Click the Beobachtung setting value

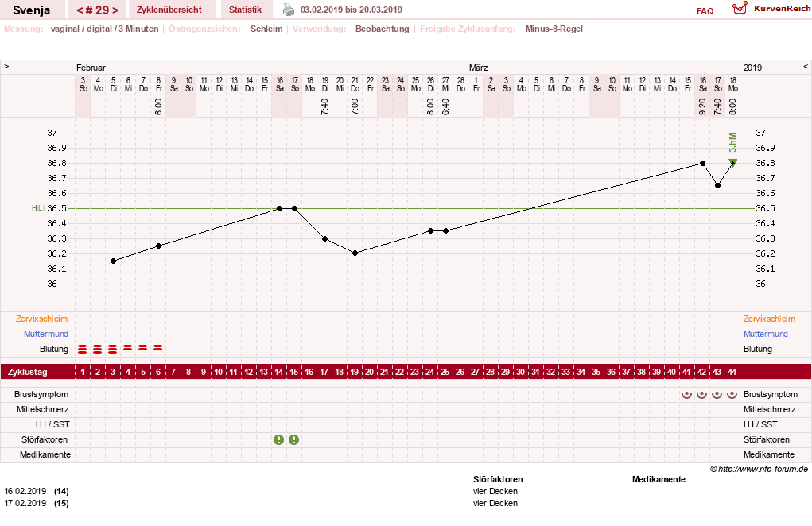coord(383,29)
